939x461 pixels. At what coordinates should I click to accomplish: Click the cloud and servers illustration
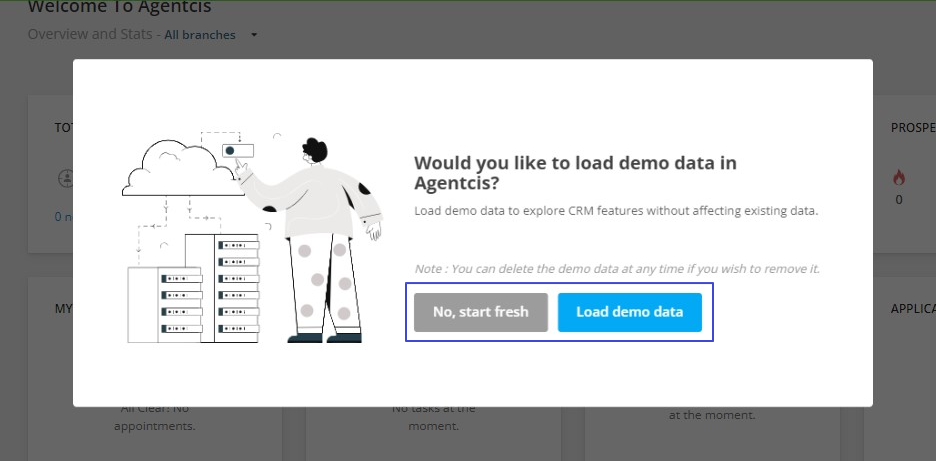click(252, 238)
